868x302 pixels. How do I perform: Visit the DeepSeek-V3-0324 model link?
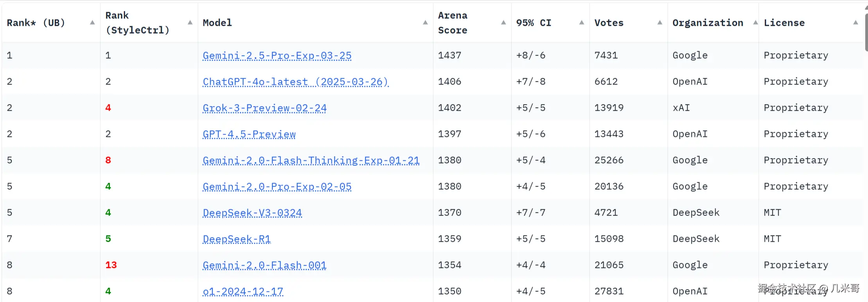tap(252, 213)
